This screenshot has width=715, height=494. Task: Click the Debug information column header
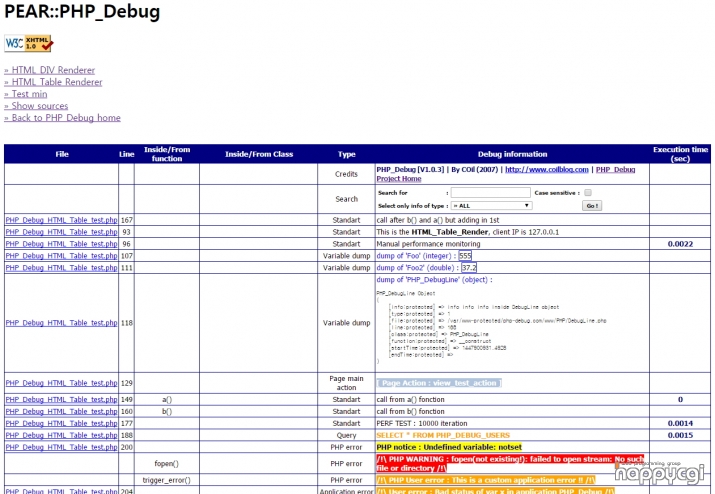pyautogui.click(x=512, y=154)
